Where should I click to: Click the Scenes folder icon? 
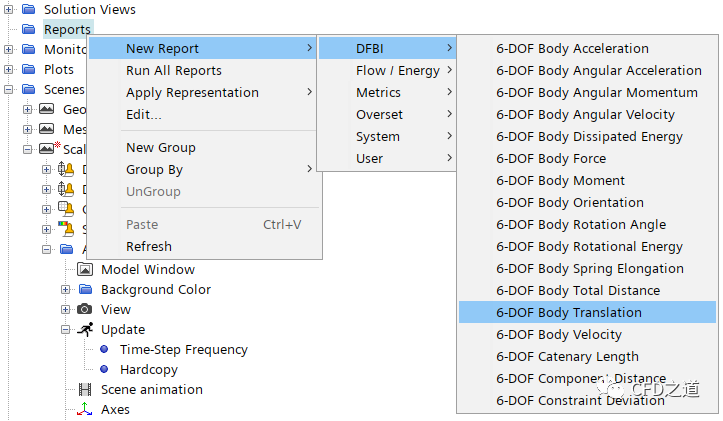point(29,89)
